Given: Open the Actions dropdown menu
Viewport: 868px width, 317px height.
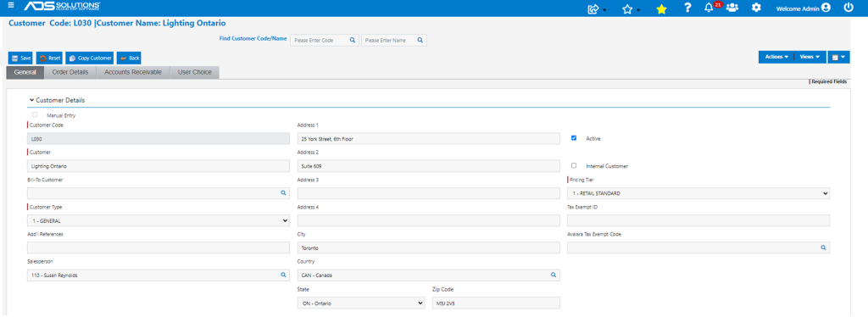Looking at the screenshot, I should (x=776, y=57).
